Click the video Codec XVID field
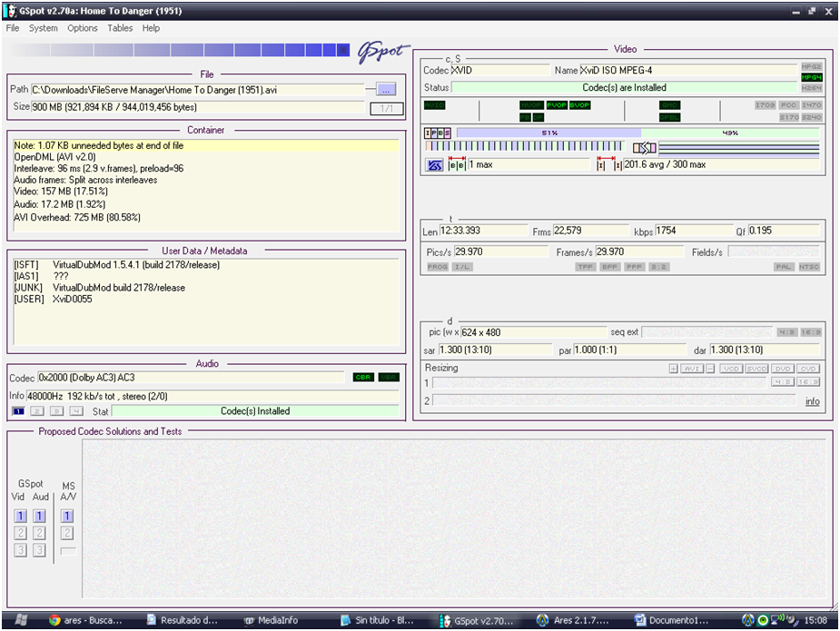 click(x=499, y=70)
